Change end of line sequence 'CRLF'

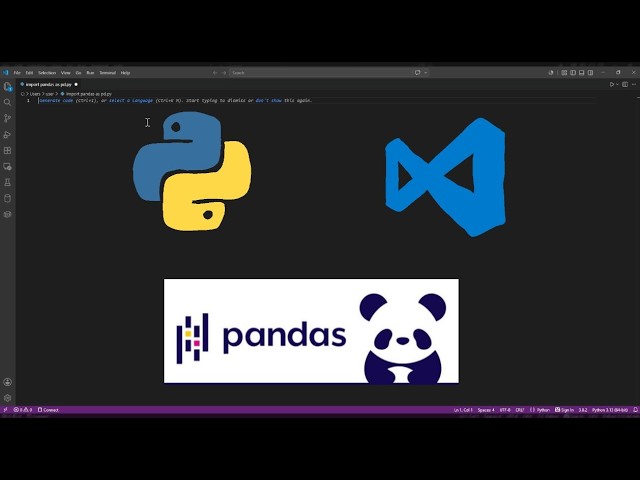pyautogui.click(x=520, y=410)
